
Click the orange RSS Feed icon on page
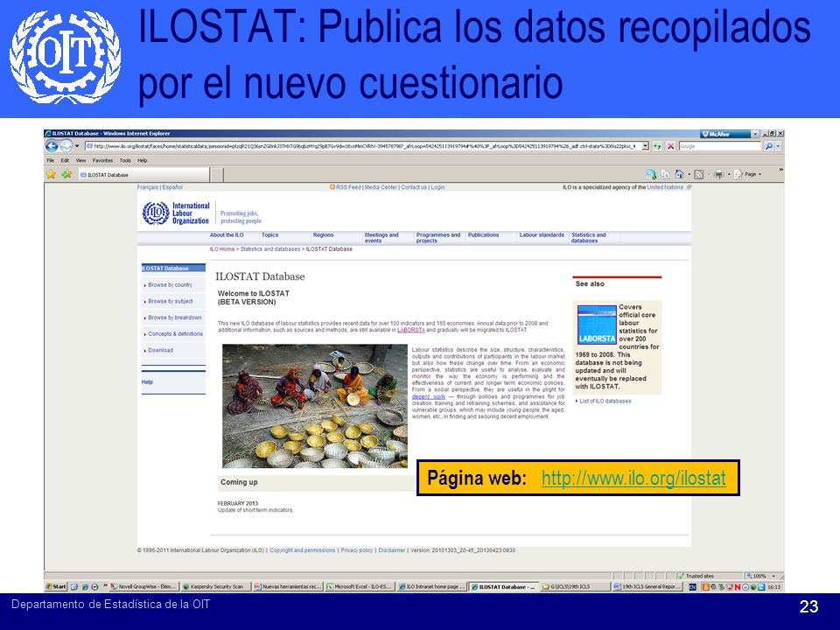[x=332, y=187]
